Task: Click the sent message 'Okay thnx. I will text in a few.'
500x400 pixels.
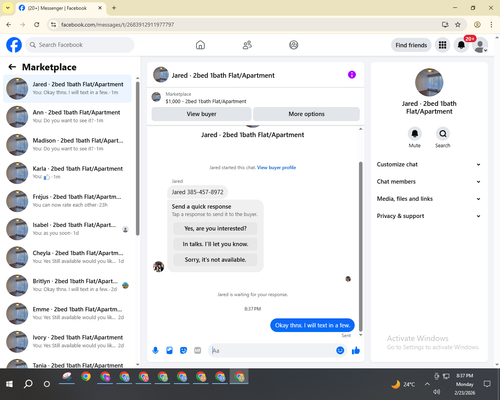Action: 312,325
